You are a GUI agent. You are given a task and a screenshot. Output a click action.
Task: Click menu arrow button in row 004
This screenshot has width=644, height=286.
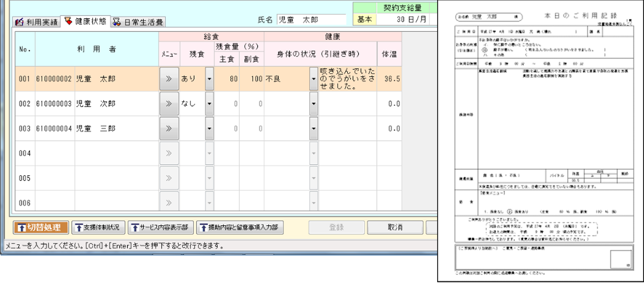tap(169, 153)
